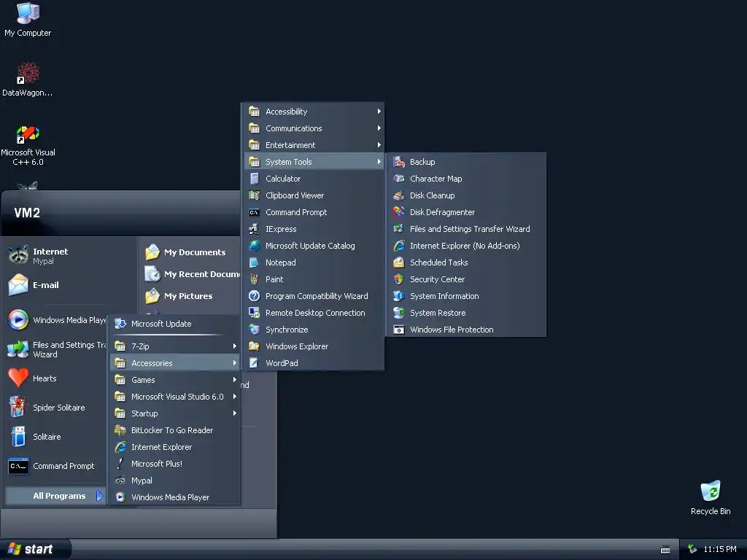Expand the Startup submenu arrow
747x560 pixels.
coord(234,413)
